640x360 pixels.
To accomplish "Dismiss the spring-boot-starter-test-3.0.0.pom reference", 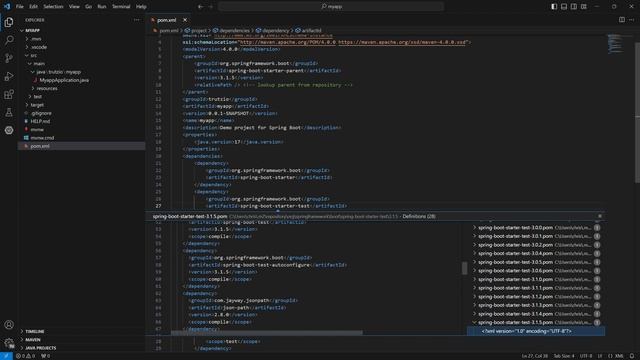I will [597, 228].
